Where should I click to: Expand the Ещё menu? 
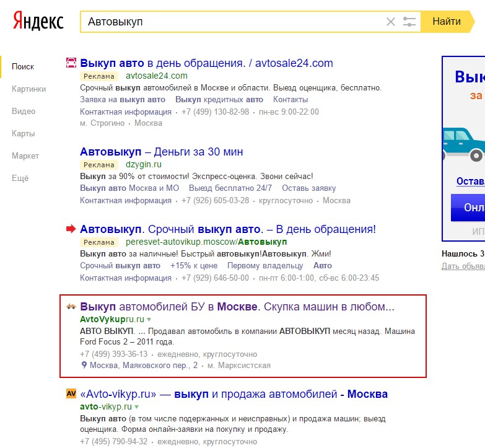pyautogui.click(x=20, y=178)
